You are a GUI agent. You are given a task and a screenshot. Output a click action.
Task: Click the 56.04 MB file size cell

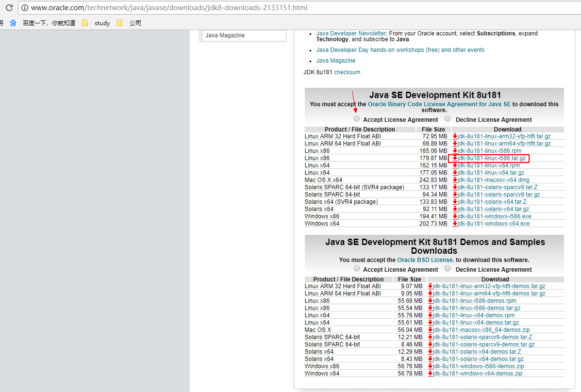click(x=410, y=330)
